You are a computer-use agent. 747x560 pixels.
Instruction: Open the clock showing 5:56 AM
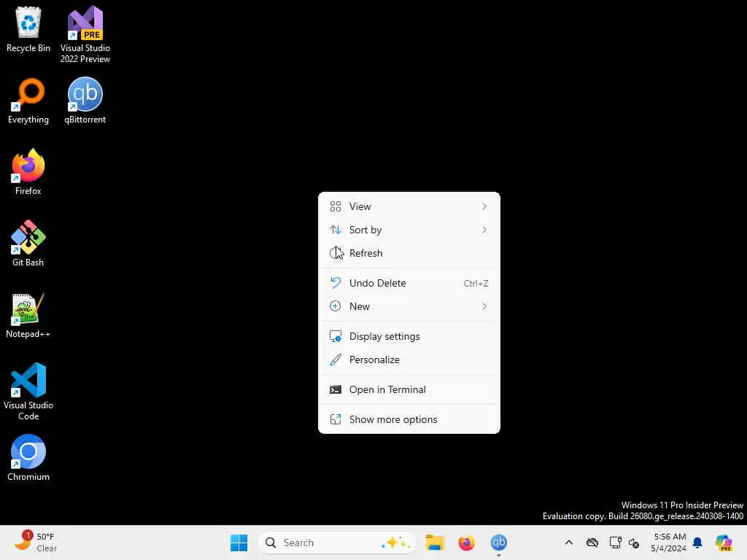(669, 542)
